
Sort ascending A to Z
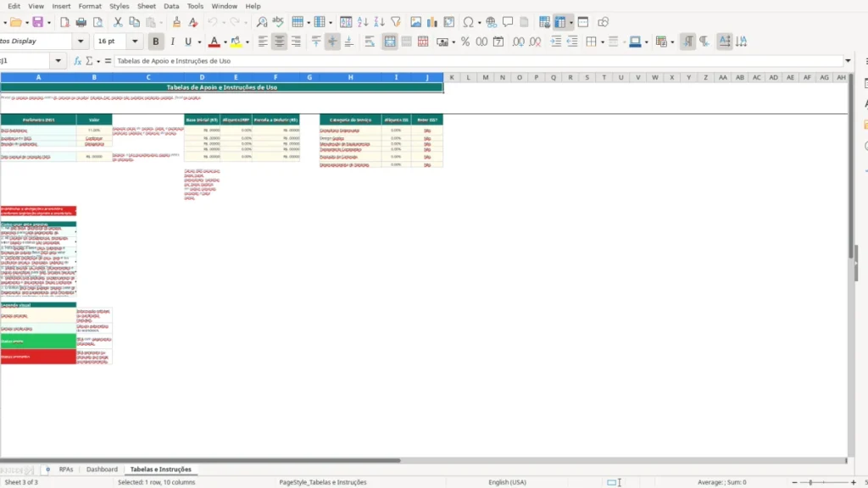coord(363,22)
